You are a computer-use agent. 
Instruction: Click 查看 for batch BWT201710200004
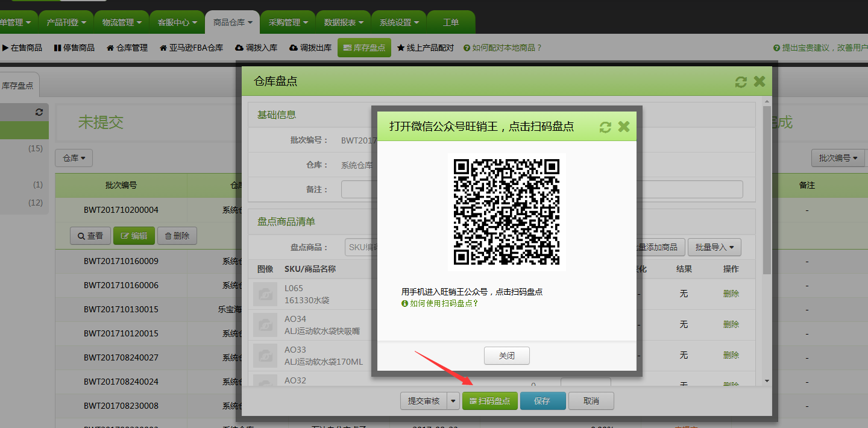point(90,236)
